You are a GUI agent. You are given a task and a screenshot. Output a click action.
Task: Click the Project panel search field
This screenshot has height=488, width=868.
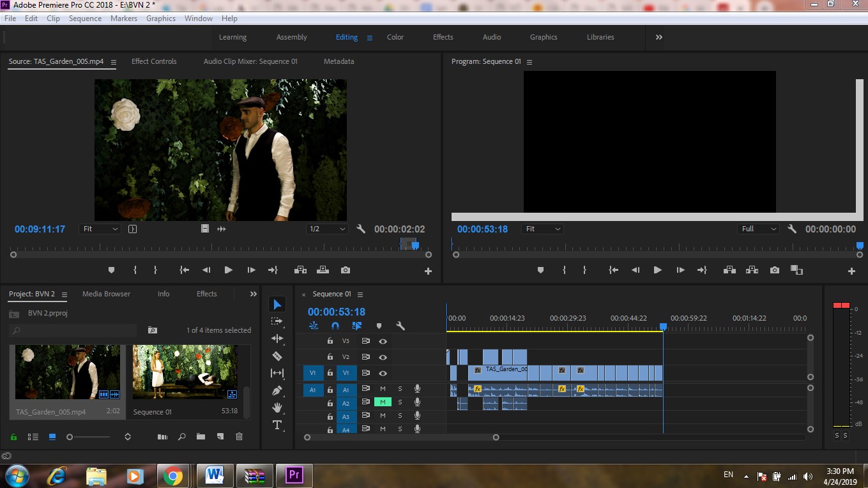point(73,330)
